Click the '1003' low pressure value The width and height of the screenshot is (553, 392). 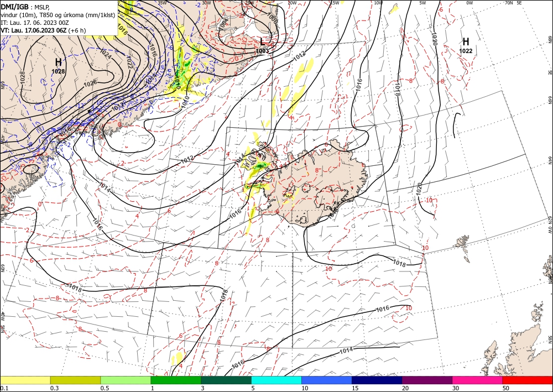point(262,51)
